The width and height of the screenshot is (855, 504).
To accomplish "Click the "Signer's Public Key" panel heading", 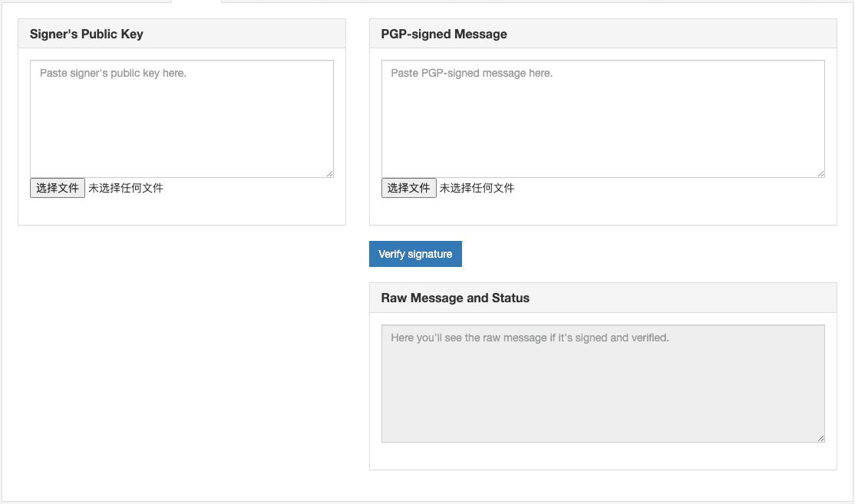I will pos(87,35).
